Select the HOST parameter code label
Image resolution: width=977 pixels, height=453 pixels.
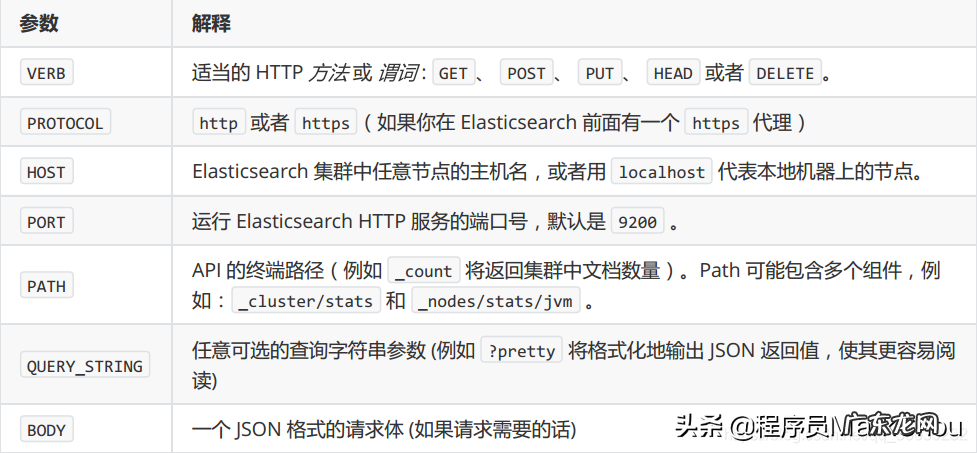point(47,172)
